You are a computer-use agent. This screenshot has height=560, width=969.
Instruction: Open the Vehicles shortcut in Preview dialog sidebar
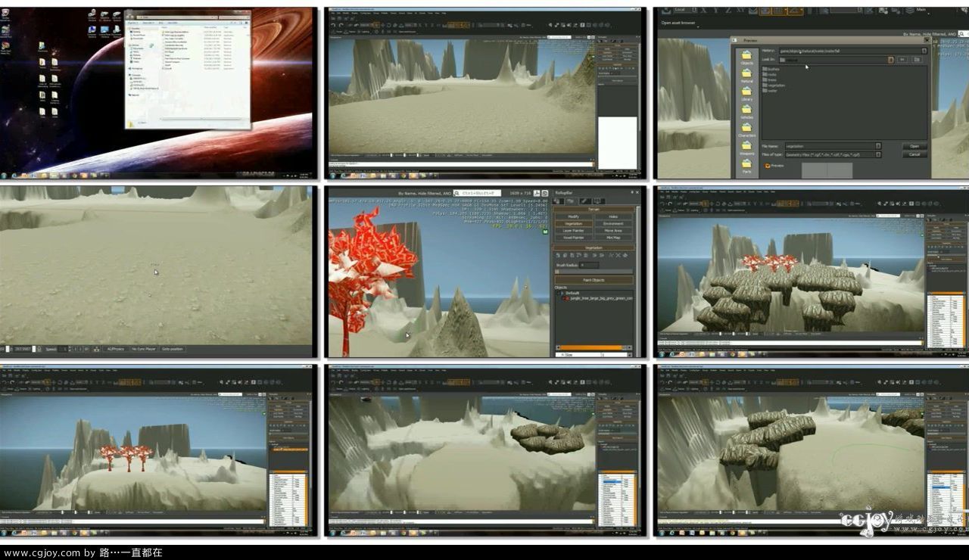[746, 111]
